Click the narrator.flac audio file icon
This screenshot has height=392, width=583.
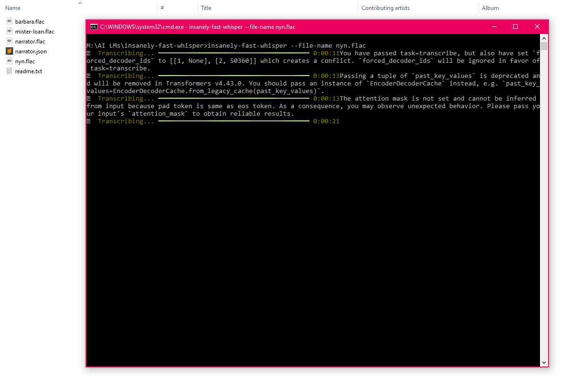coord(9,42)
